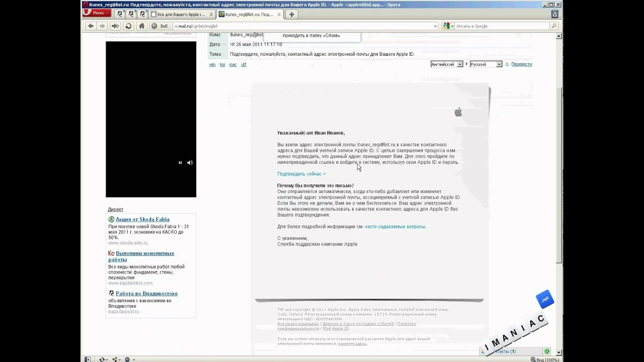Reload the current page
The image size is (644, 362).
tap(129, 26)
